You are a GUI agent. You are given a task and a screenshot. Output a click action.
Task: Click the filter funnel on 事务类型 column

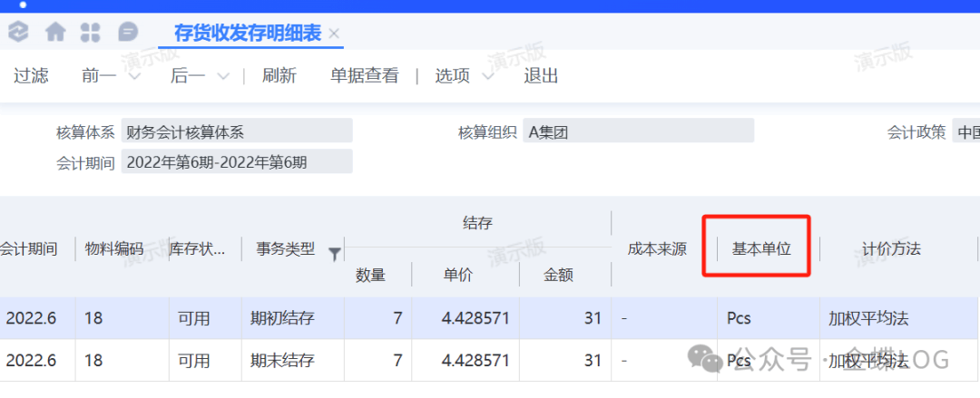(x=334, y=253)
